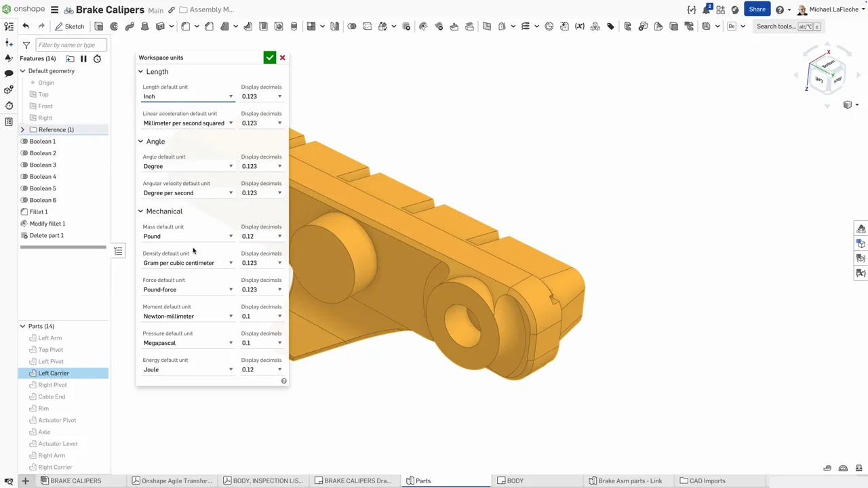Click the Share button

tap(757, 9)
